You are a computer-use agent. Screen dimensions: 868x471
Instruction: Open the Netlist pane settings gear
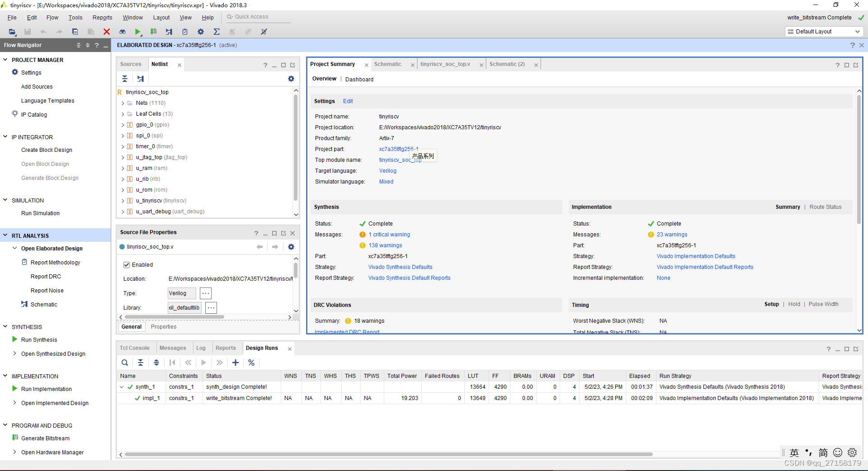coord(291,79)
